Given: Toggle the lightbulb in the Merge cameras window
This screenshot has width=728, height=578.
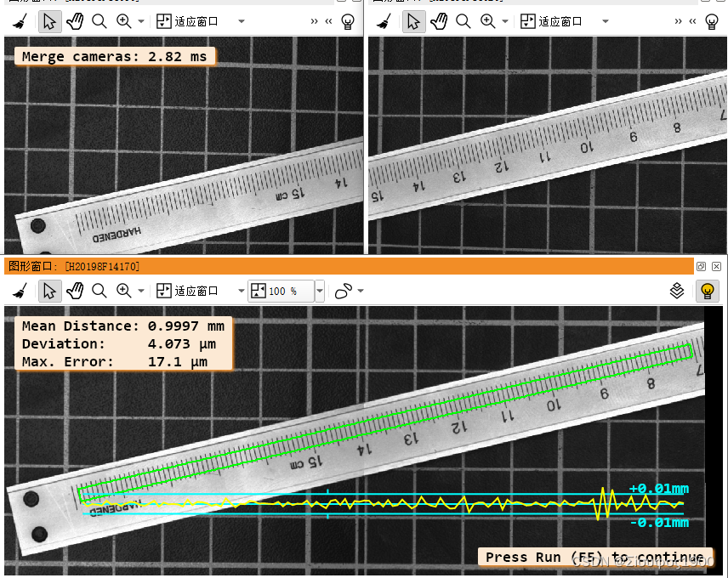Looking at the screenshot, I should click(348, 21).
